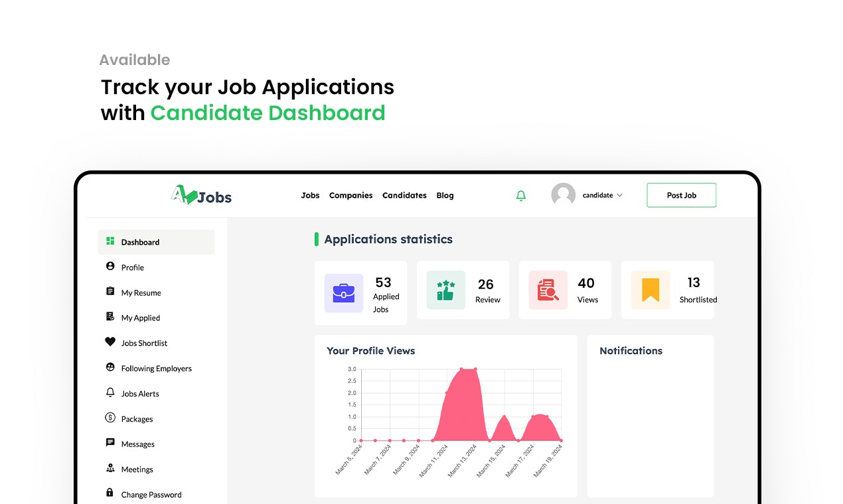The image size is (843, 504).
Task: Click the Jobs Shortlist heart icon
Action: click(110, 342)
